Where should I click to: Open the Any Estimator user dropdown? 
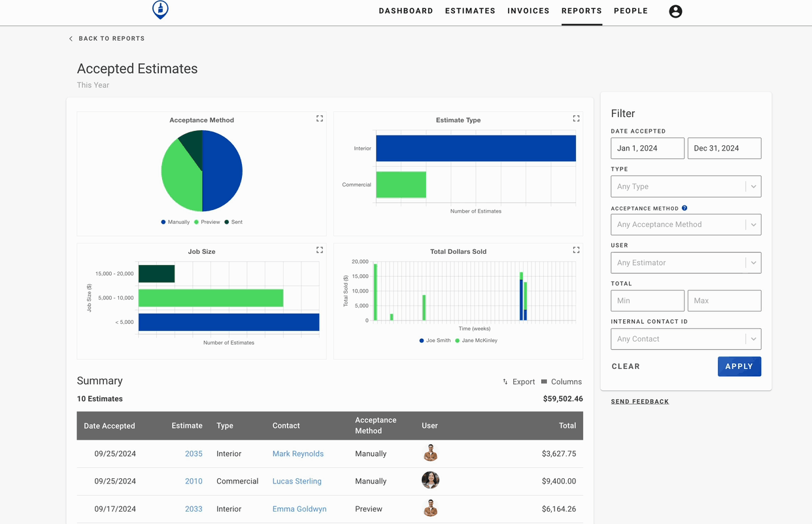coord(686,263)
